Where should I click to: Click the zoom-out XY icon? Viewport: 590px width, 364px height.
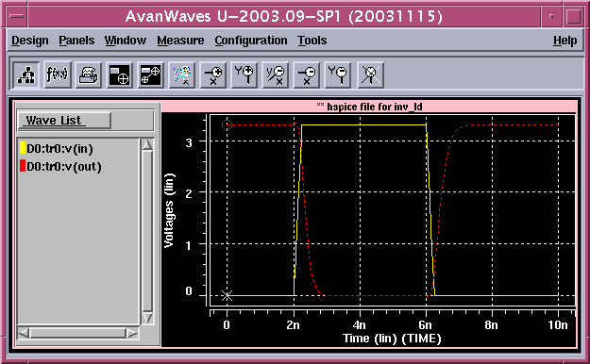(276, 74)
